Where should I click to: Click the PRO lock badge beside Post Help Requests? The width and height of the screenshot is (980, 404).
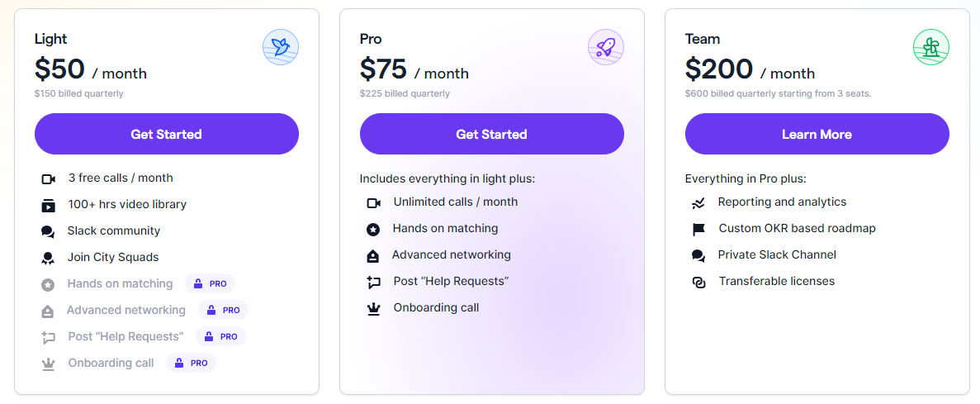220,336
